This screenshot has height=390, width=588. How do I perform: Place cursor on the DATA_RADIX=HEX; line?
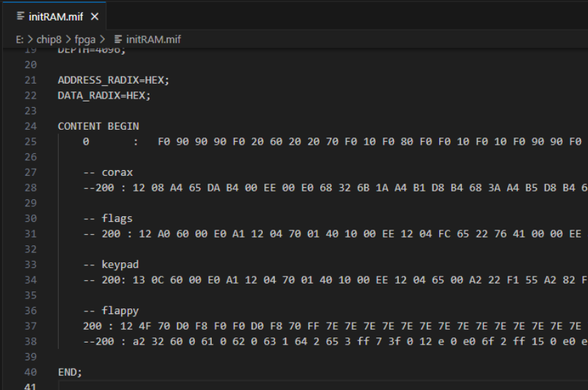click(x=104, y=95)
